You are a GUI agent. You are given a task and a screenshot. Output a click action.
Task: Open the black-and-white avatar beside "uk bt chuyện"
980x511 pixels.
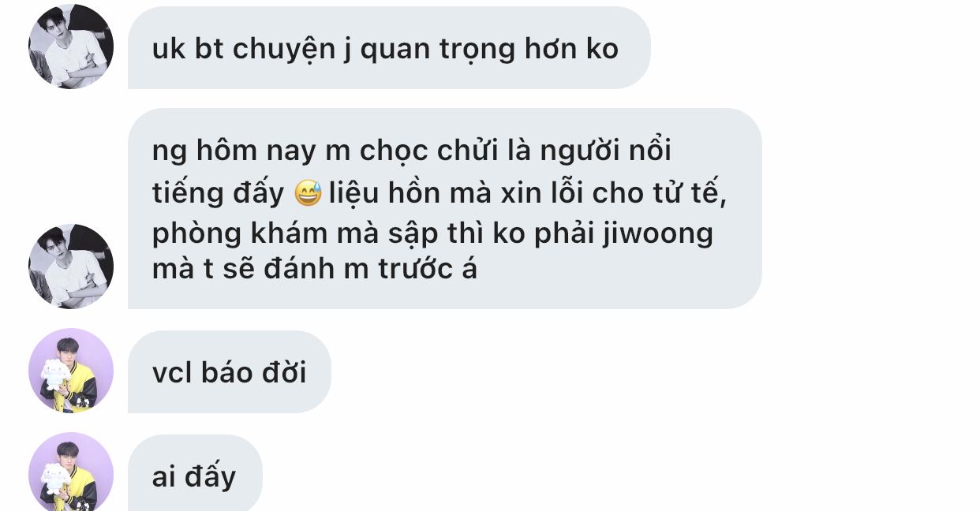(x=71, y=47)
